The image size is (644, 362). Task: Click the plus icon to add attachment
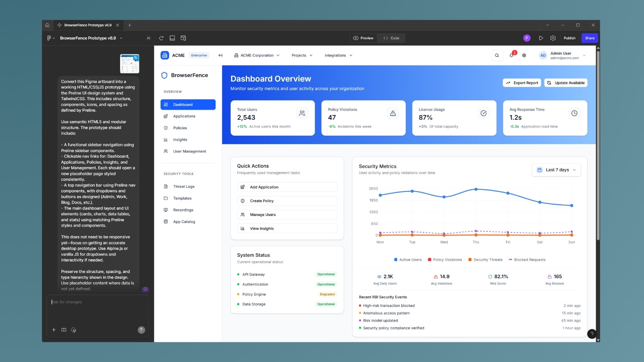click(x=54, y=330)
